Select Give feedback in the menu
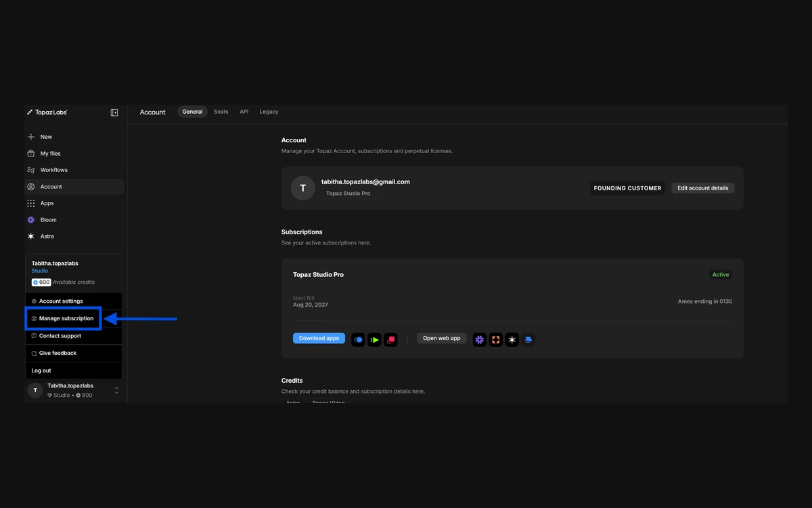This screenshot has width=812, height=508. pyautogui.click(x=74, y=354)
